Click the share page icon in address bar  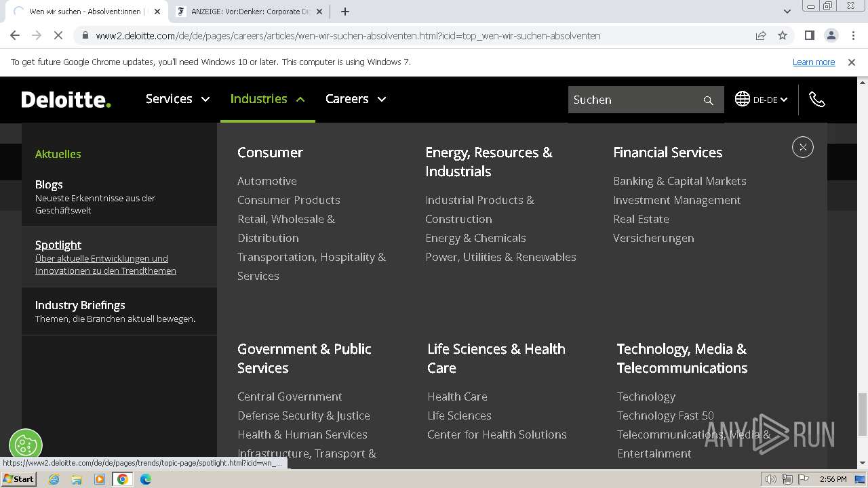click(x=761, y=35)
